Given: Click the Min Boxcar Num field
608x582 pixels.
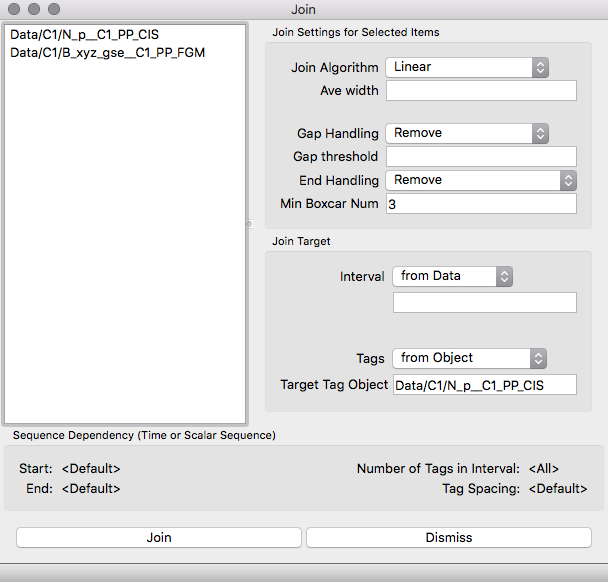Looking at the screenshot, I should (x=481, y=204).
